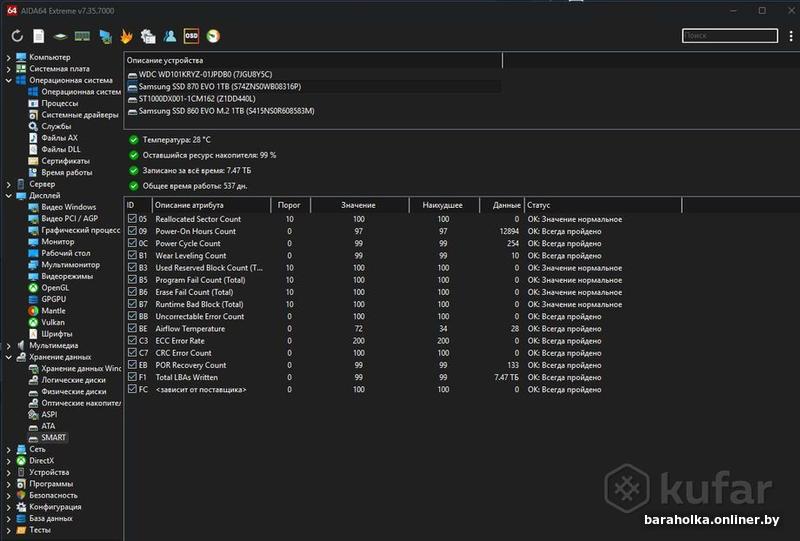
Task: Click the Refresh toolbar icon
Action: (17, 36)
